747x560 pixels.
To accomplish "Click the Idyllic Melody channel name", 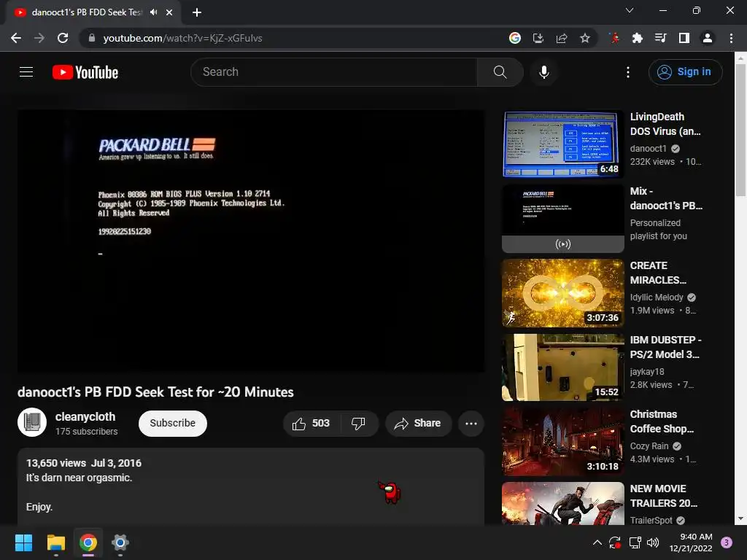I will coord(657,297).
